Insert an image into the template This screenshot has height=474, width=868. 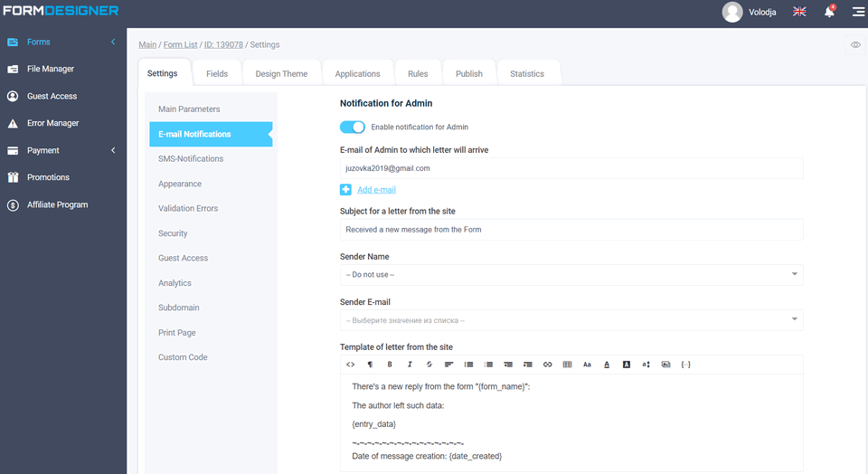[x=665, y=365]
